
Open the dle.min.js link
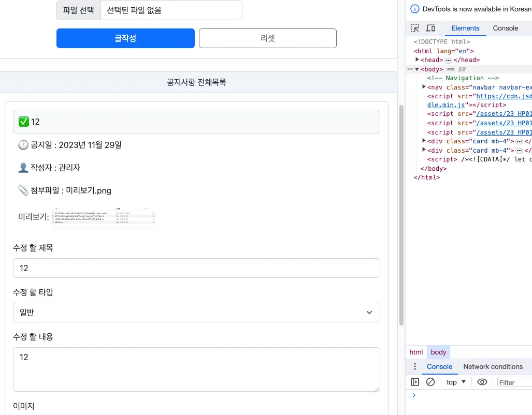pyautogui.click(x=446, y=105)
